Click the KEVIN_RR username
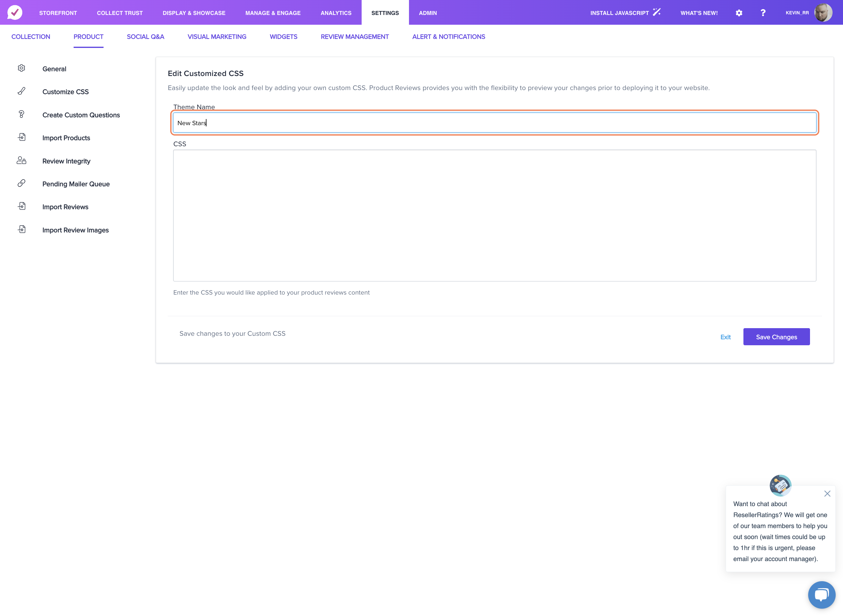This screenshot has height=616, width=843. (797, 13)
